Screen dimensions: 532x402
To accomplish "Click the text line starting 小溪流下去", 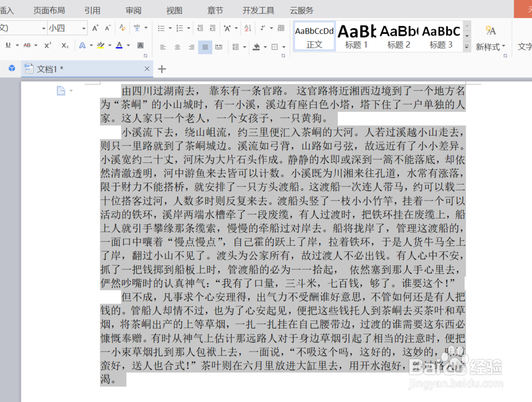I will coord(293,132).
